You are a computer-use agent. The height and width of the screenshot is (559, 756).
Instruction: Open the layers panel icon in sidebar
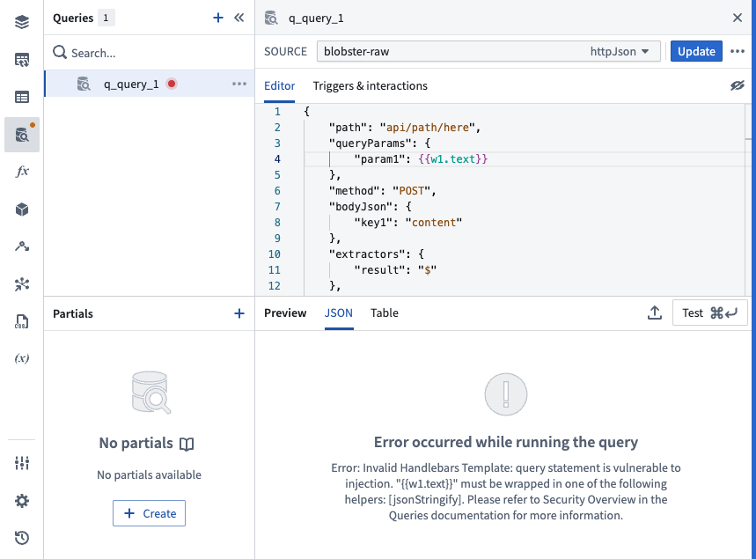[22, 22]
